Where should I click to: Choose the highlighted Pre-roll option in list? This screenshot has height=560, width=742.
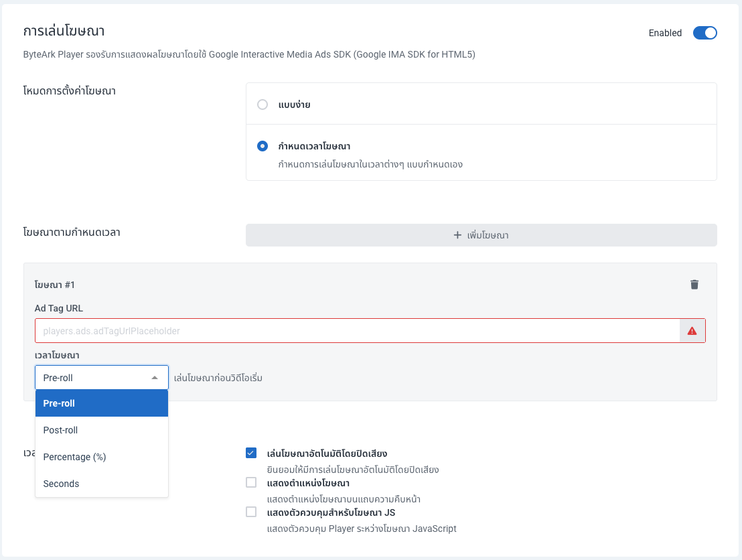[102, 403]
